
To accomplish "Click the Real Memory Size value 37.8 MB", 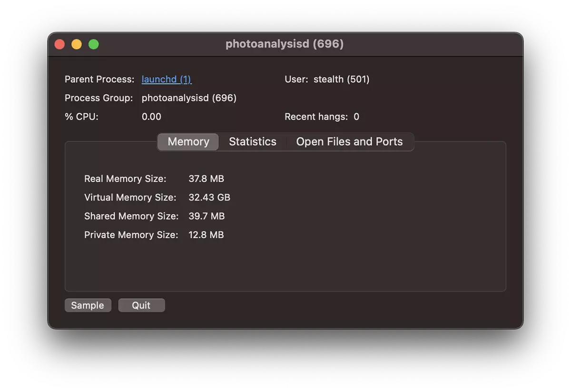I will pyautogui.click(x=206, y=179).
